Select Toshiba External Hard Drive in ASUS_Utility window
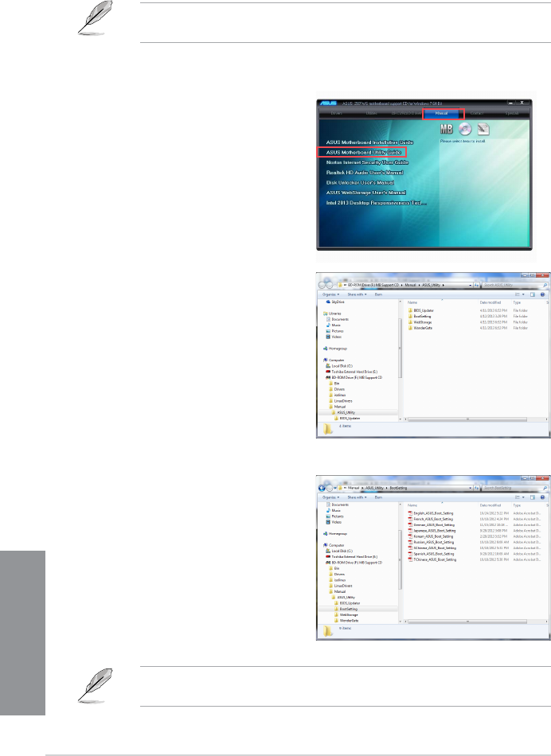The height and width of the screenshot is (756, 551). point(352,372)
